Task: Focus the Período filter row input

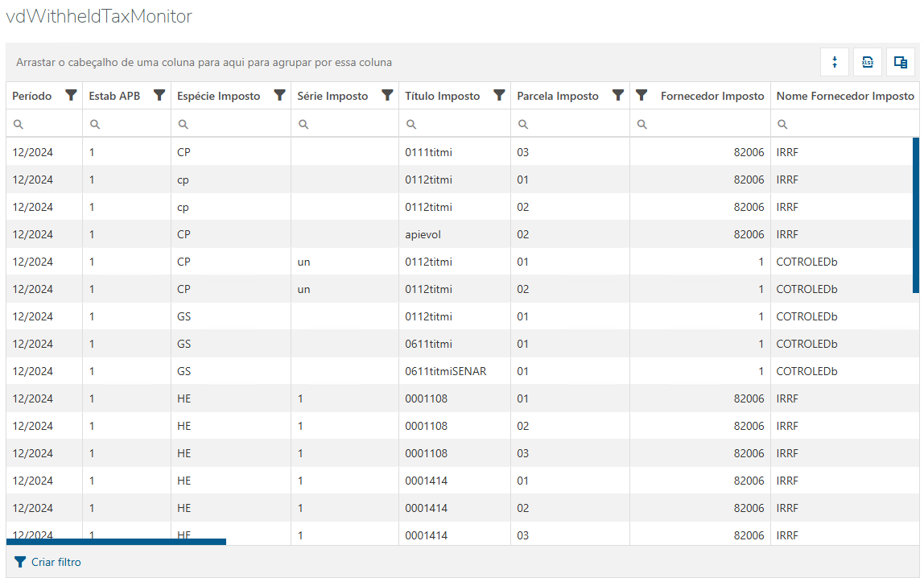Action: 53,124
